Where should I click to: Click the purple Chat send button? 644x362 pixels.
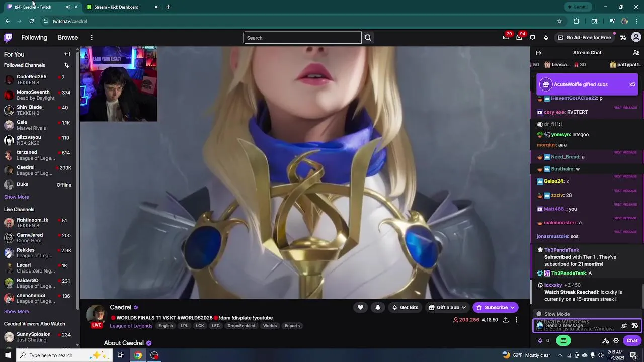click(632, 340)
